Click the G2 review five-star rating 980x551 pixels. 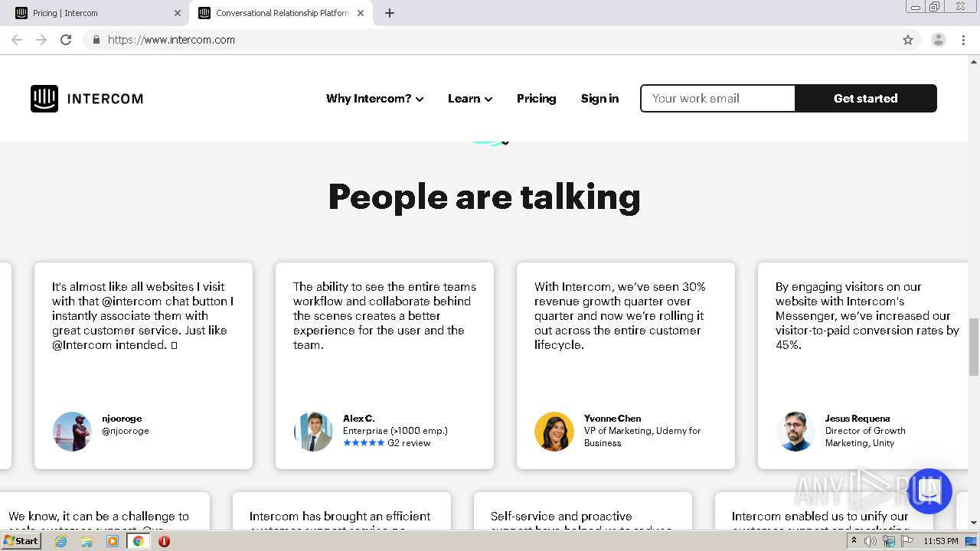pos(364,443)
